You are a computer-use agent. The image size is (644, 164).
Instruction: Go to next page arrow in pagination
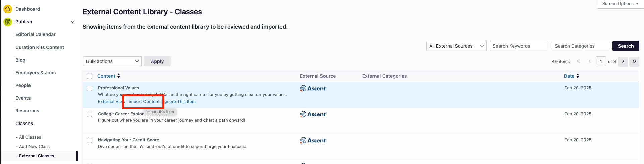click(623, 61)
